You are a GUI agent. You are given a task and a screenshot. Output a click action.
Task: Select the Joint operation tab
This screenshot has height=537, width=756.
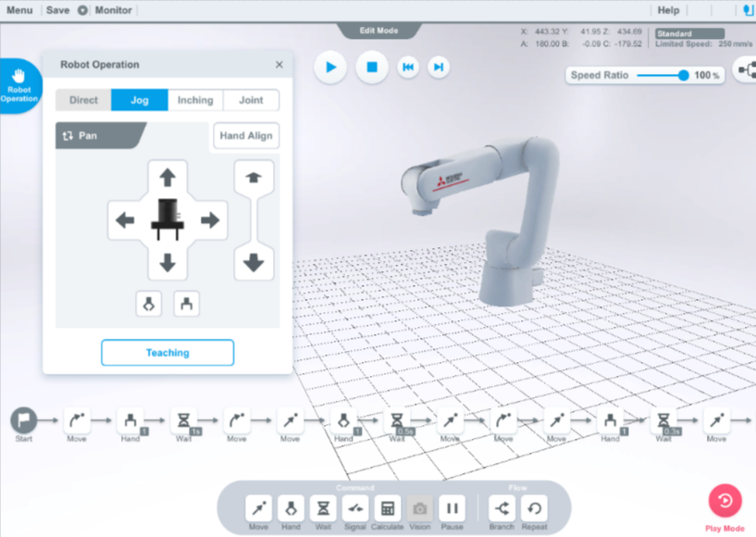pyautogui.click(x=251, y=100)
